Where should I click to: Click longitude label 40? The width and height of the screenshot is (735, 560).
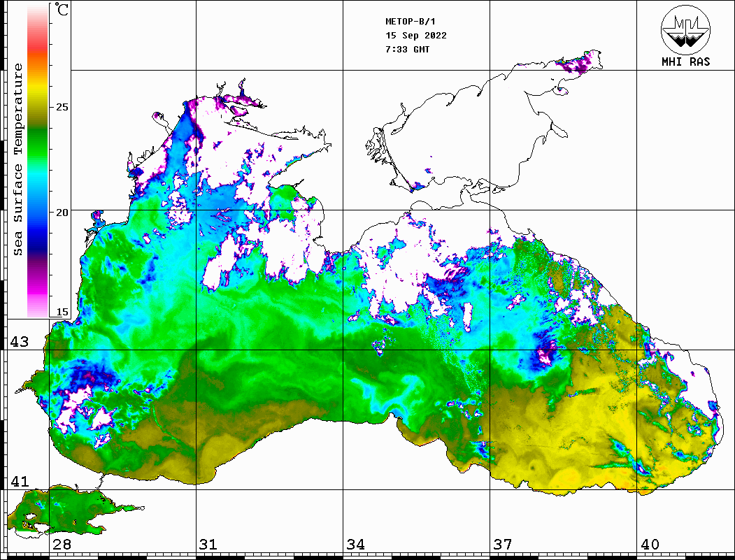pyautogui.click(x=650, y=545)
